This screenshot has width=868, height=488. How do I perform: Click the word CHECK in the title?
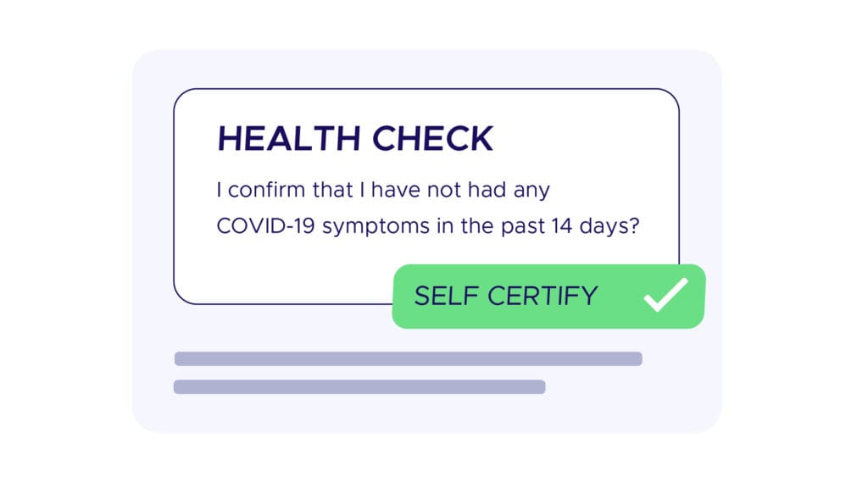click(x=432, y=138)
